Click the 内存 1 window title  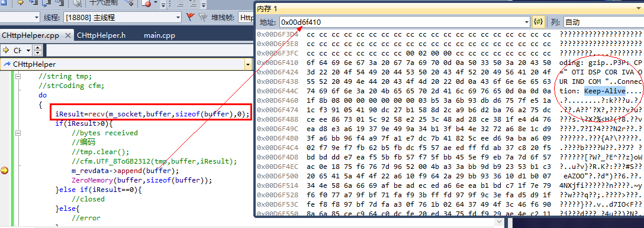pyautogui.click(x=267, y=9)
